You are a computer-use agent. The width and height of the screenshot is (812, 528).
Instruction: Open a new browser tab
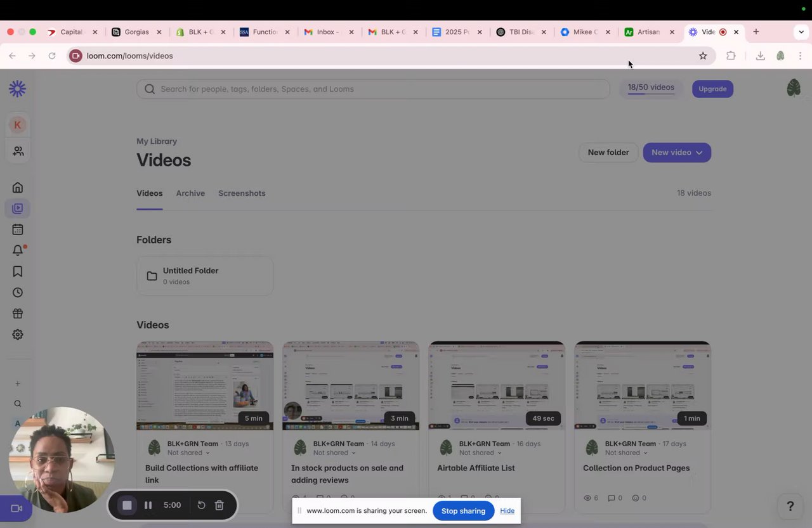[x=756, y=32]
